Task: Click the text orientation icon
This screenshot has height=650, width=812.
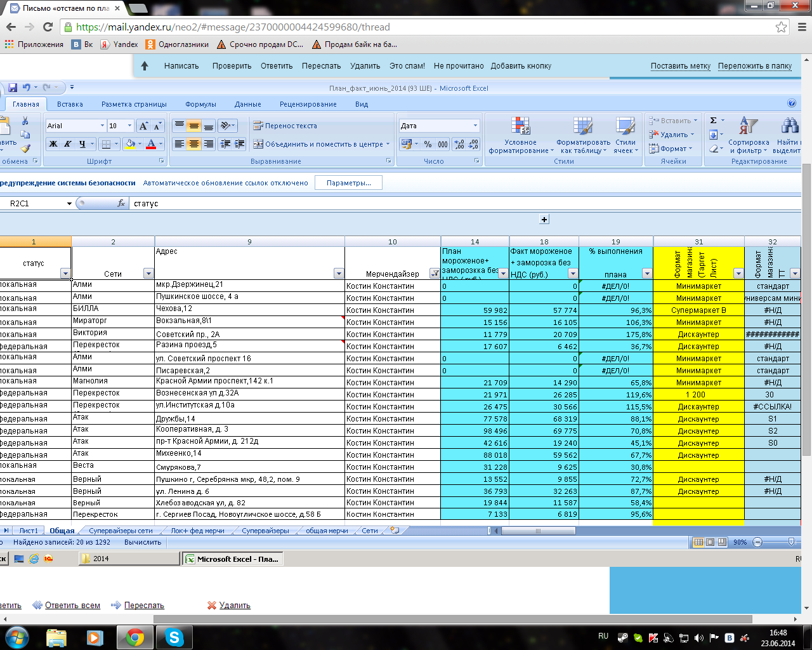Action: (x=225, y=126)
